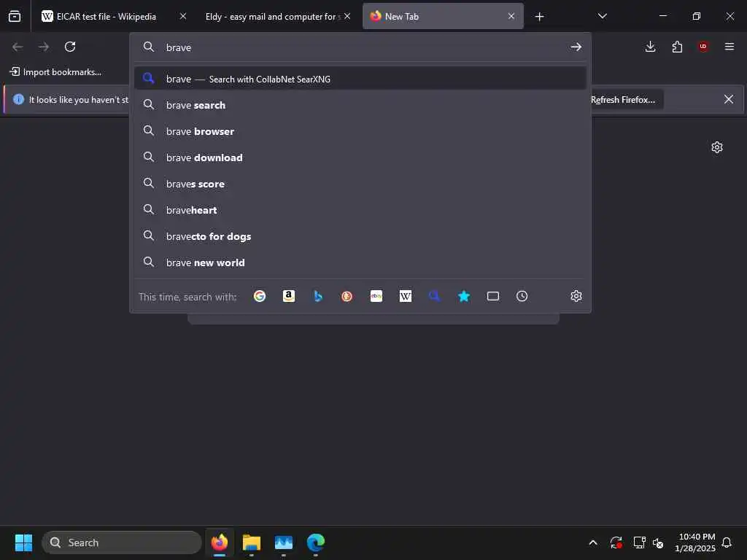Open the Windows Start menu
Screen dimensions: 747x560
point(23,542)
